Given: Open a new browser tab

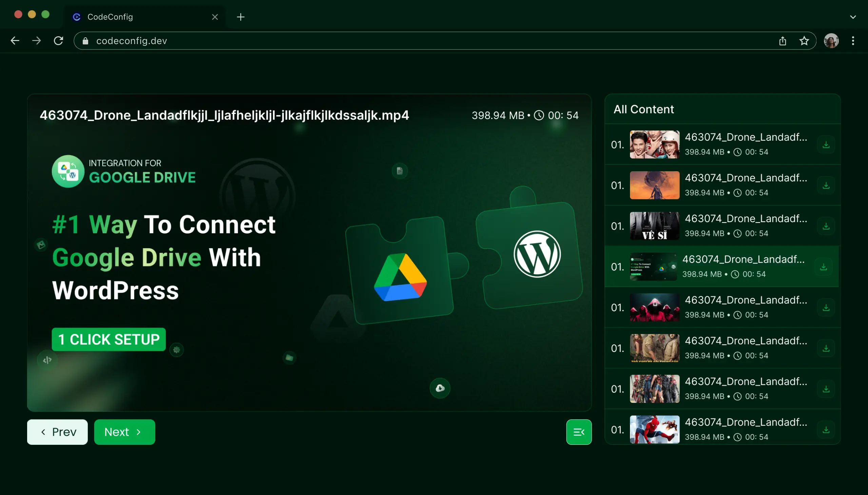Looking at the screenshot, I should click(240, 17).
